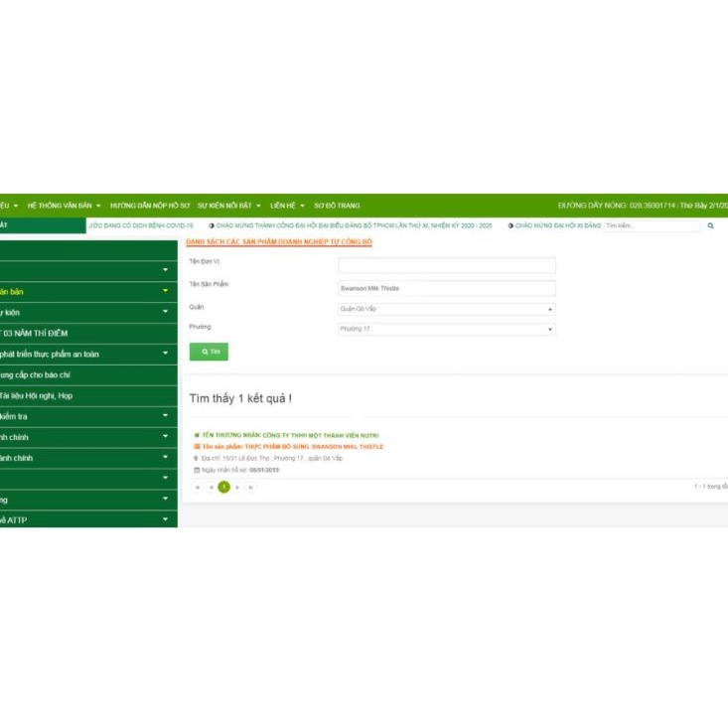The height and width of the screenshot is (728, 728).
Task: Click the Tên Đơn Vị input field
Action: click(x=446, y=265)
